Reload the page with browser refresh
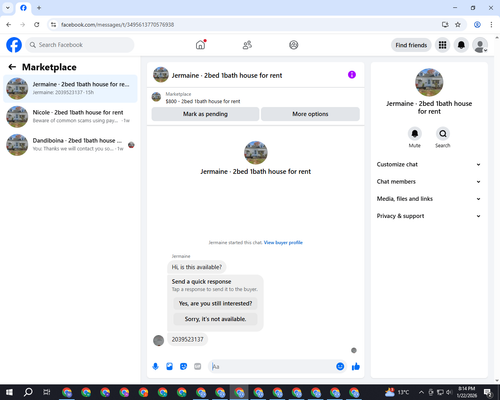 click(37, 25)
